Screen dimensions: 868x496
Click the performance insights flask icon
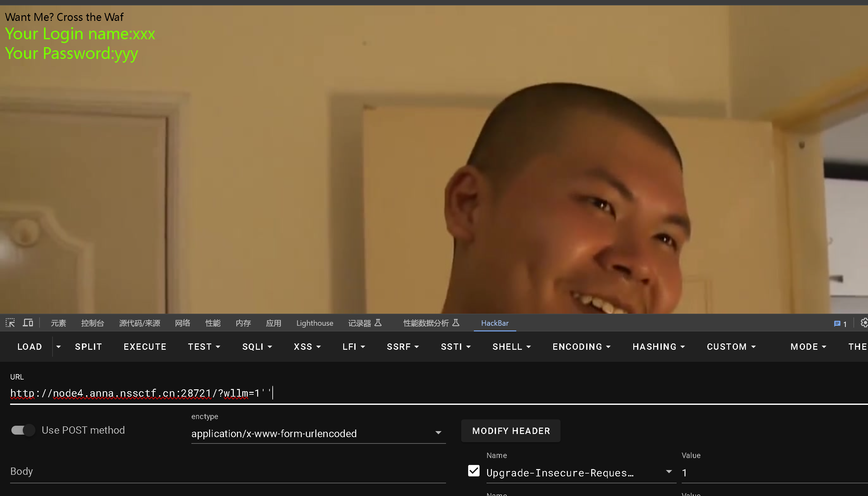pos(456,323)
